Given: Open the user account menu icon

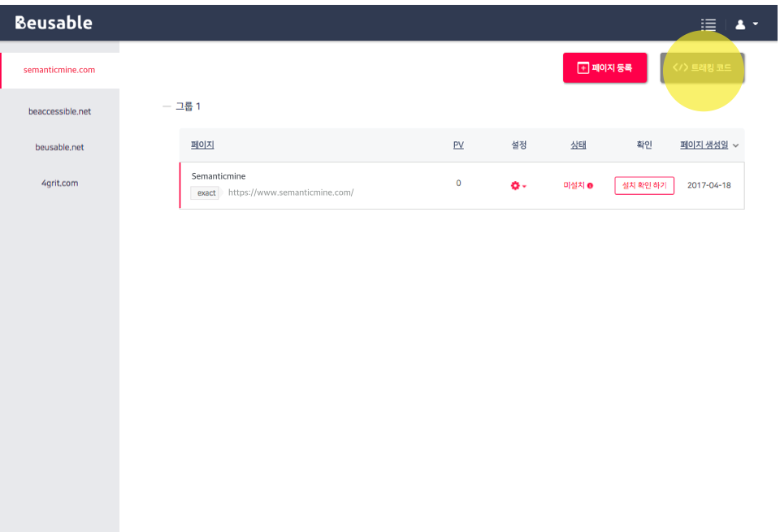Looking at the screenshot, I should tap(740, 24).
